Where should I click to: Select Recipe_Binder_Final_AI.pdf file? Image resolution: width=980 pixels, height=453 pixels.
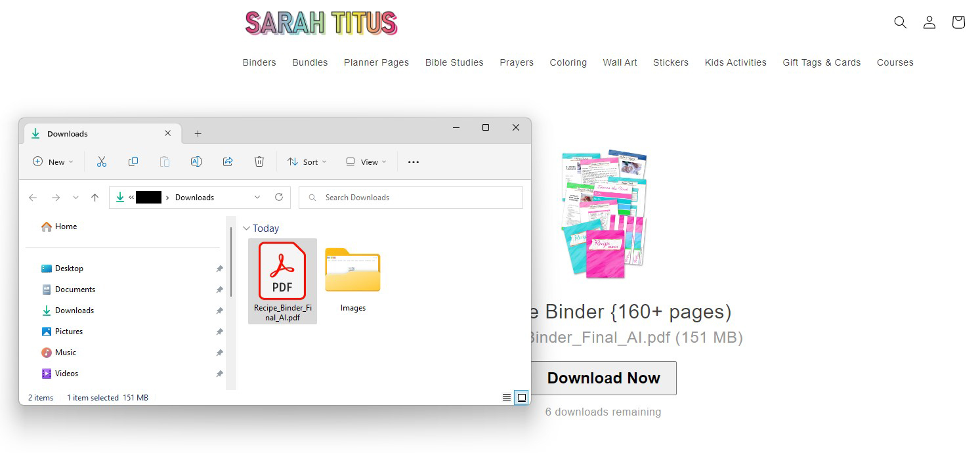282,280
